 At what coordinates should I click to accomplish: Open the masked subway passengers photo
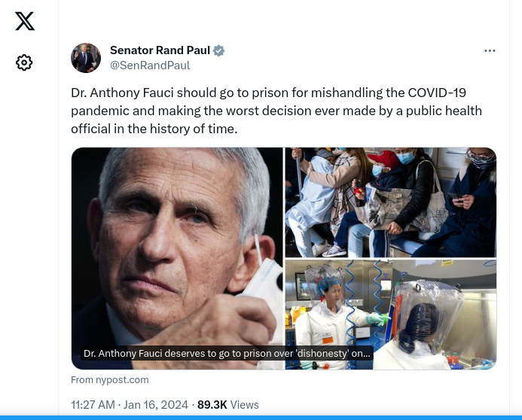tap(391, 202)
